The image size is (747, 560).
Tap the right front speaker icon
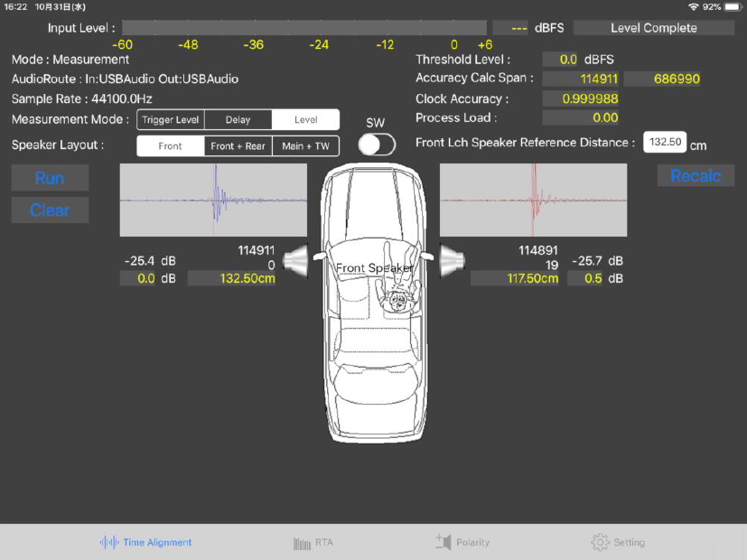click(452, 262)
